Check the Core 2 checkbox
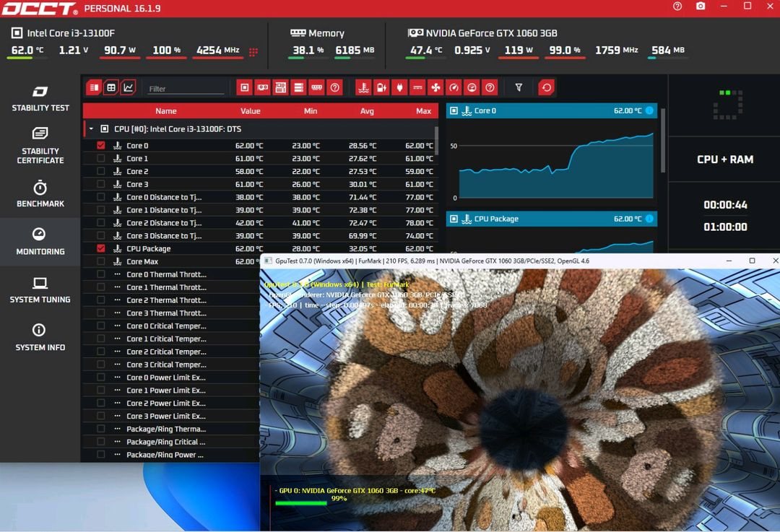Viewport: 780px width, 532px height. click(x=101, y=171)
